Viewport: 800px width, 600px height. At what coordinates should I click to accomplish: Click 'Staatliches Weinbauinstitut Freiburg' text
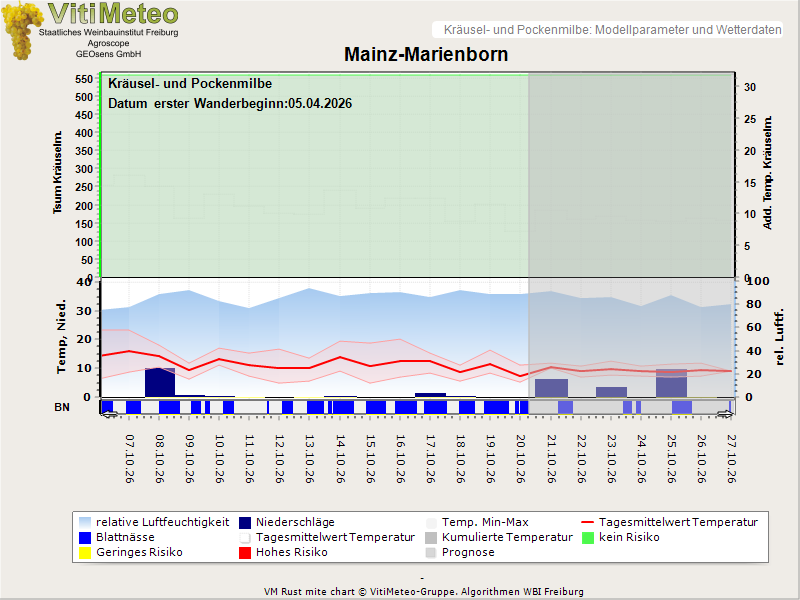[x=109, y=32]
